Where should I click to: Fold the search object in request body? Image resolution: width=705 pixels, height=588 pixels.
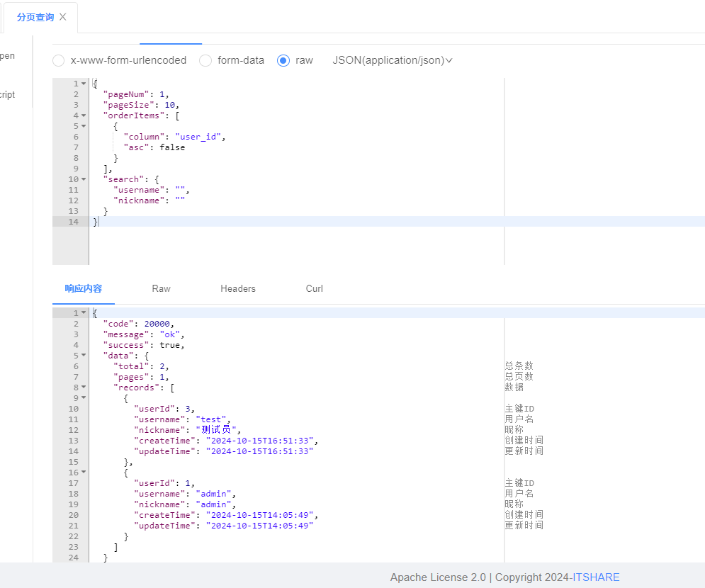(x=84, y=179)
